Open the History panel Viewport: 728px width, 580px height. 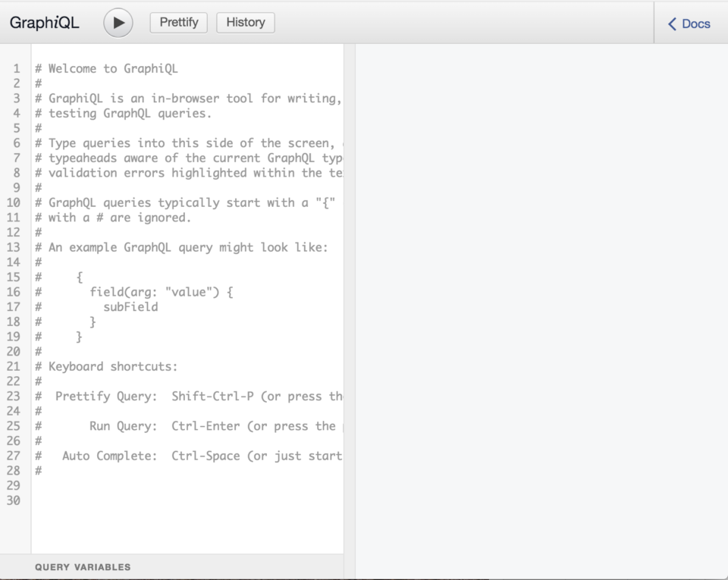pos(245,22)
